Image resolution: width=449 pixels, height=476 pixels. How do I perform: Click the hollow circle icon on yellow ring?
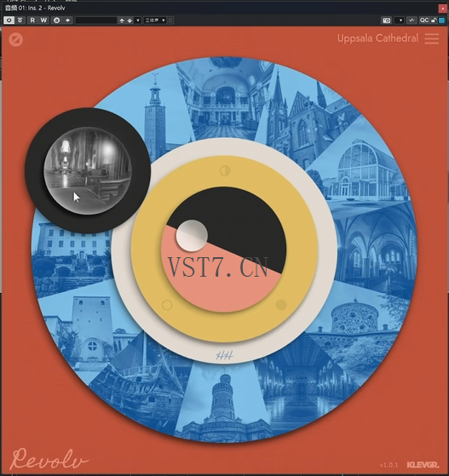(167, 305)
